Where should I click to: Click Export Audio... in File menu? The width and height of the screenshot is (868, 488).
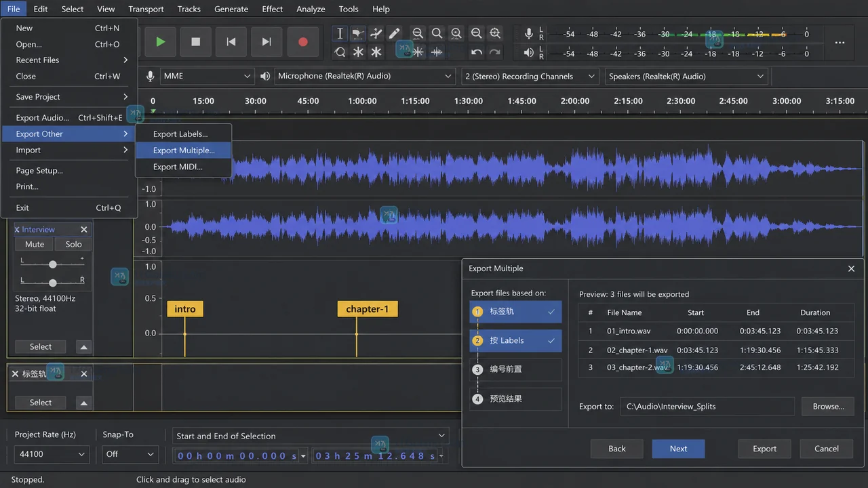(x=69, y=118)
